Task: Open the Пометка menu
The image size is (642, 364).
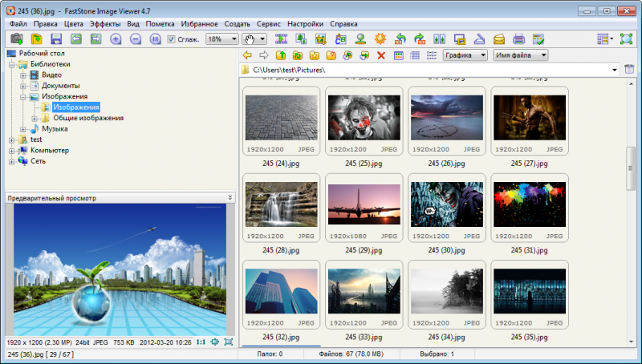Action: tap(160, 24)
